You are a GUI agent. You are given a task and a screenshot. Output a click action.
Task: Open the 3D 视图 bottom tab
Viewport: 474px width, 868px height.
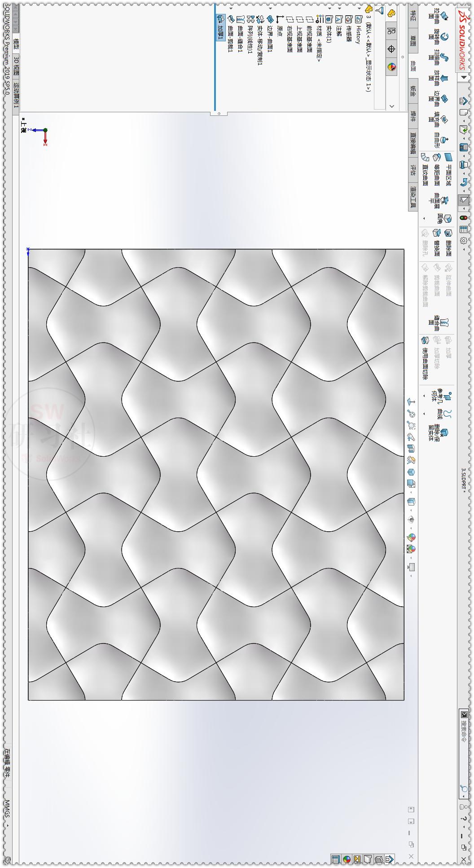pos(16,66)
